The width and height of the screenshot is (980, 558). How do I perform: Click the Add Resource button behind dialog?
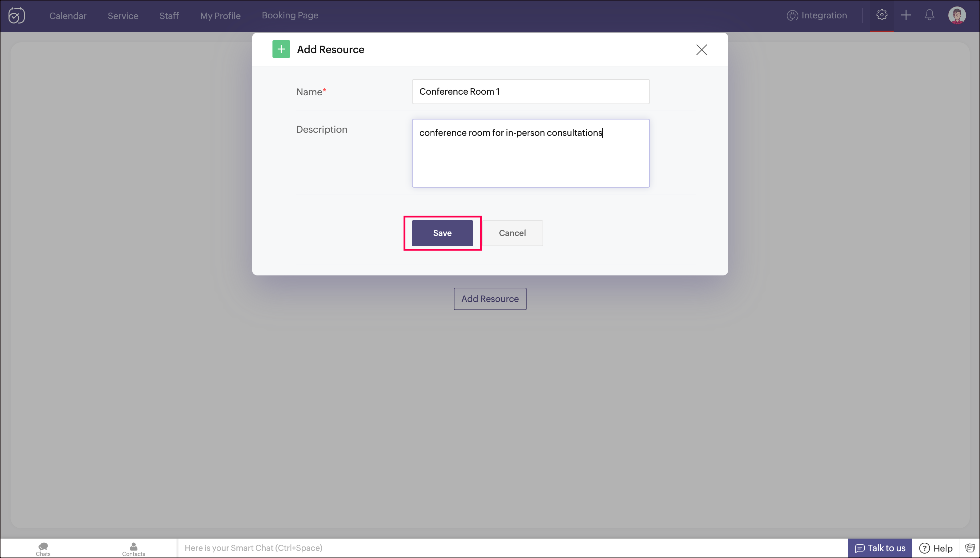click(x=490, y=299)
